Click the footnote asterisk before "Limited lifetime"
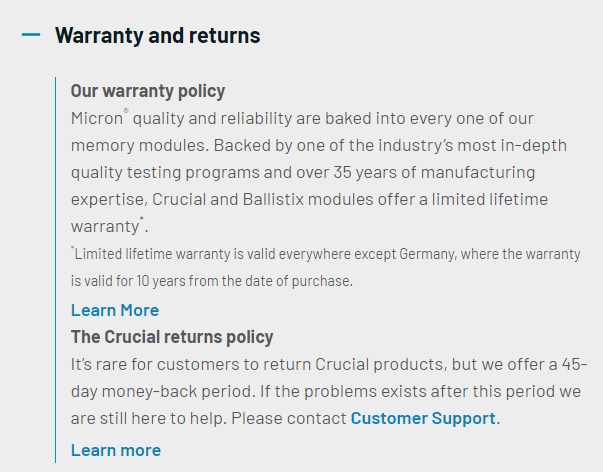Image resolution: width=603 pixels, height=472 pixels. point(73,250)
